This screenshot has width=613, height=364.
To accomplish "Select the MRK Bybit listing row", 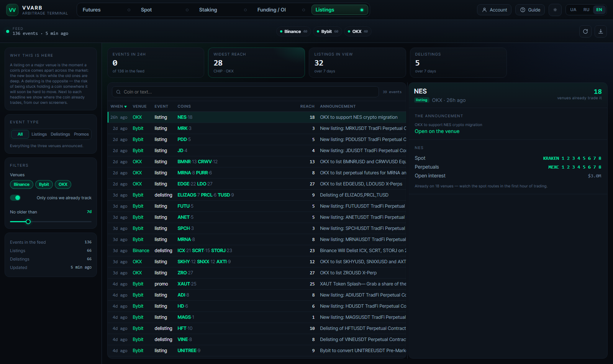I will click(257, 128).
